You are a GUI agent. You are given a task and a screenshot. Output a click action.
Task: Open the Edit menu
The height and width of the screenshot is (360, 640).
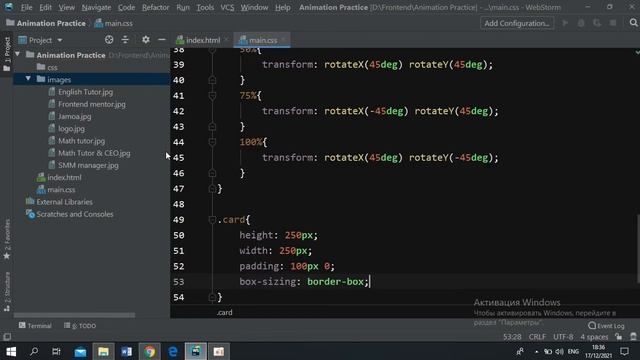point(45,7)
